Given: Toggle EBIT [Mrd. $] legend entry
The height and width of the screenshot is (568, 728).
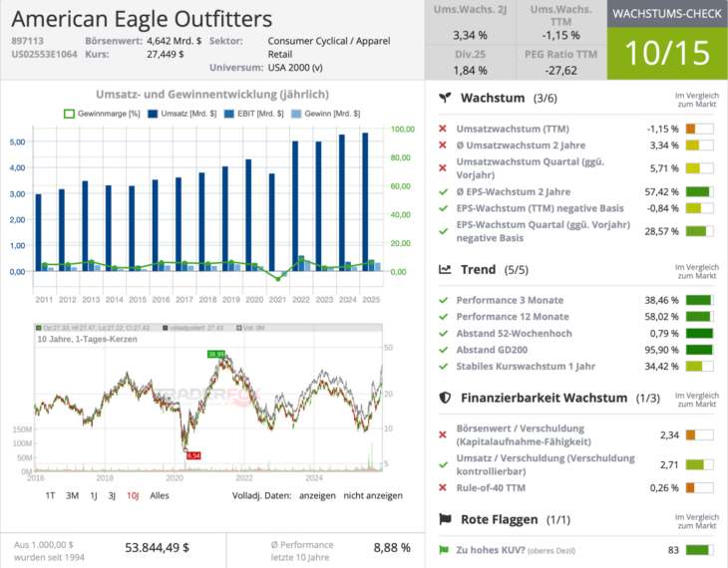Looking at the screenshot, I should tap(253, 114).
